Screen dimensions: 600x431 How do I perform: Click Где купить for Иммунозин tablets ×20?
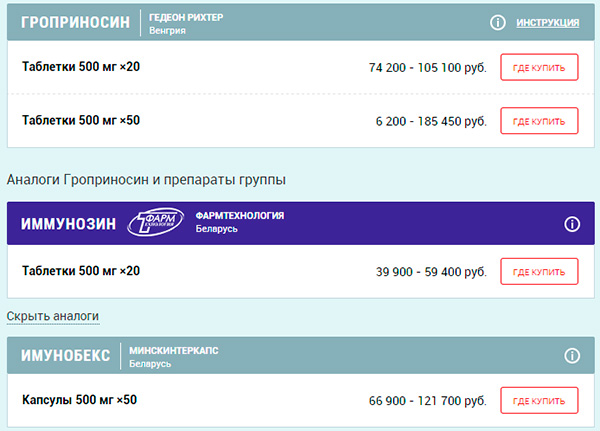pyautogui.click(x=539, y=272)
